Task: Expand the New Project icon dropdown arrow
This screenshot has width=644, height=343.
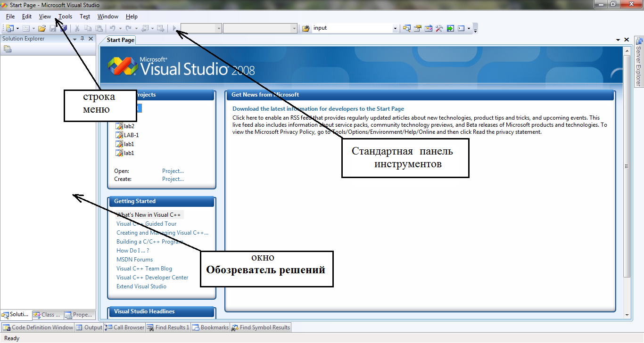Action: tap(17, 28)
